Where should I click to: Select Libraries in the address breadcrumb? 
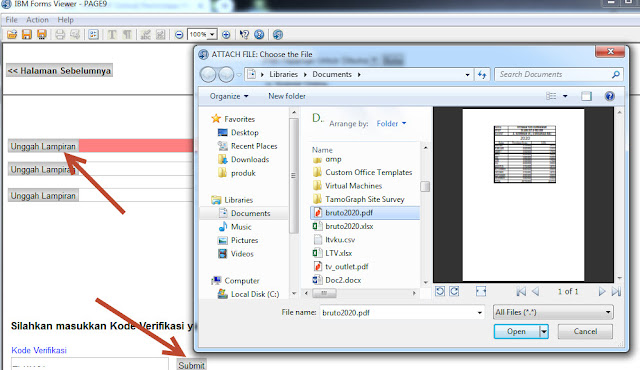point(283,74)
